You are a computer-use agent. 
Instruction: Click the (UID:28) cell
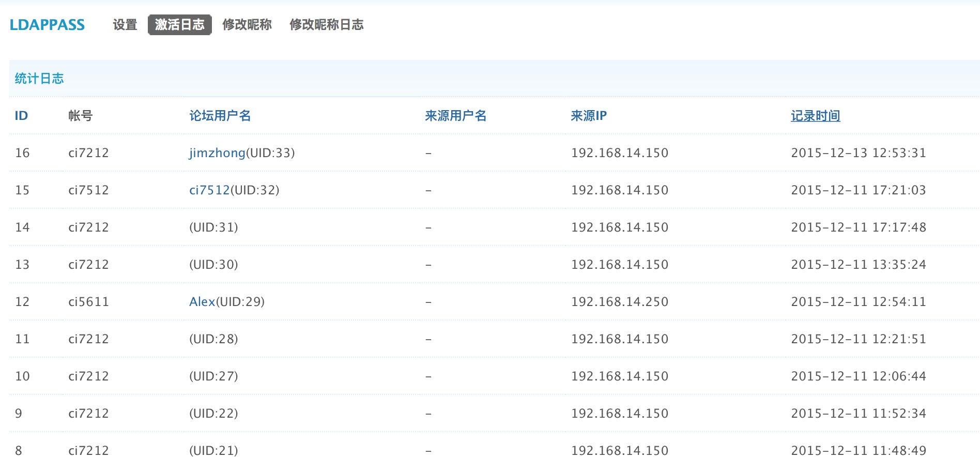click(x=213, y=339)
